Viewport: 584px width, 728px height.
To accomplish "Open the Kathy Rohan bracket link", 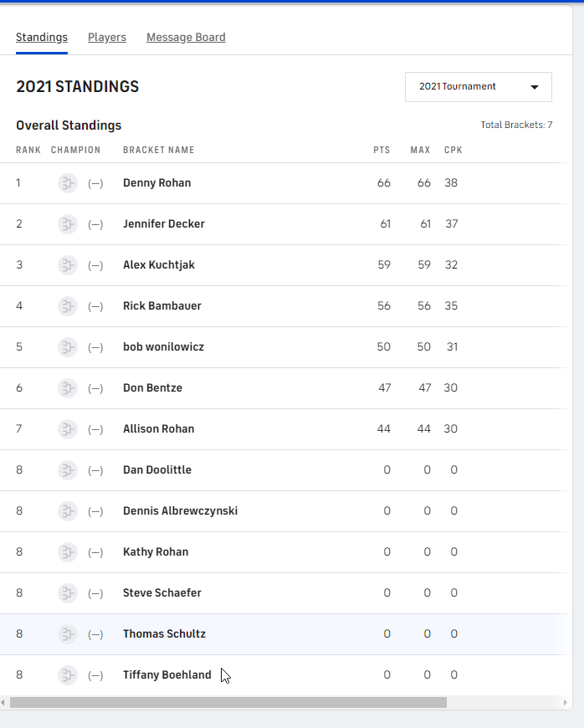I will (156, 552).
